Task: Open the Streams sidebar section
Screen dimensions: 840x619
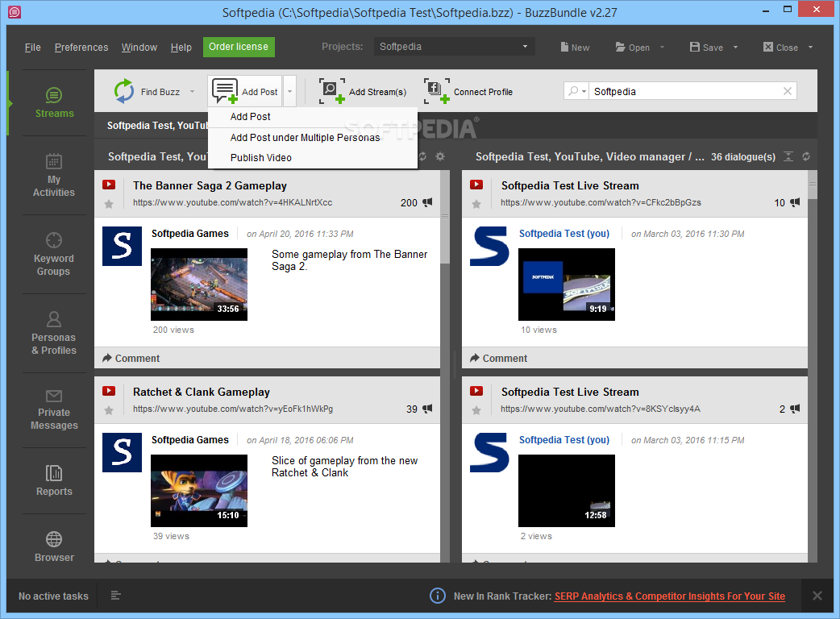Action: pyautogui.click(x=54, y=103)
